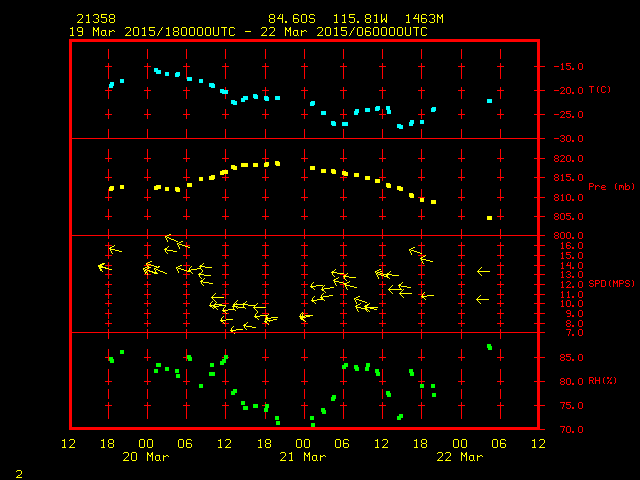This screenshot has height=480, width=640.
Task: Select the 85.0 humidity tick value
Action: tap(571, 358)
